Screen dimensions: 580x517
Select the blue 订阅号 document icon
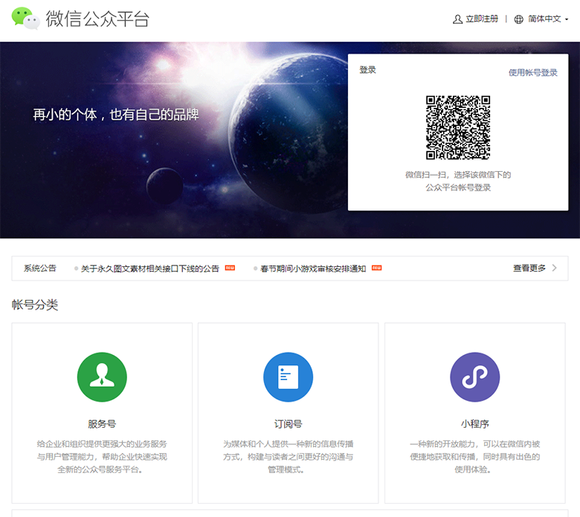(x=288, y=377)
